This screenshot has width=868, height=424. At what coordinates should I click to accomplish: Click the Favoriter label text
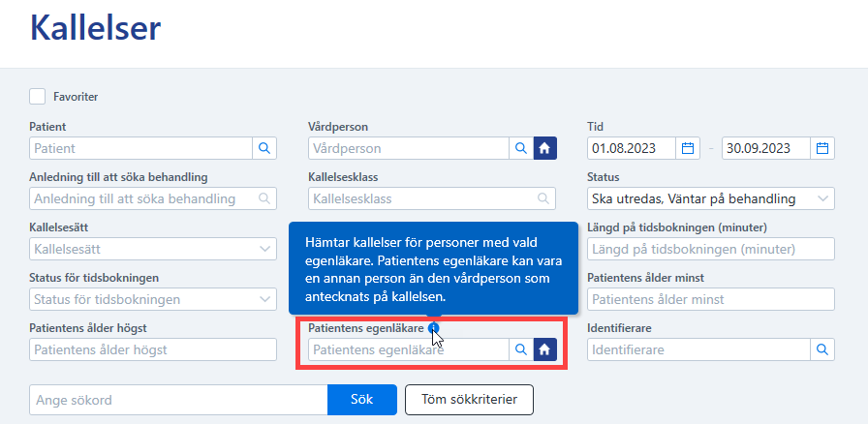tap(76, 97)
